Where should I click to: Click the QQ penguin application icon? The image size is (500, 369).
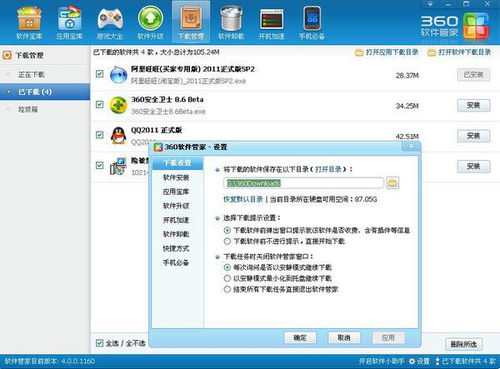tap(118, 136)
